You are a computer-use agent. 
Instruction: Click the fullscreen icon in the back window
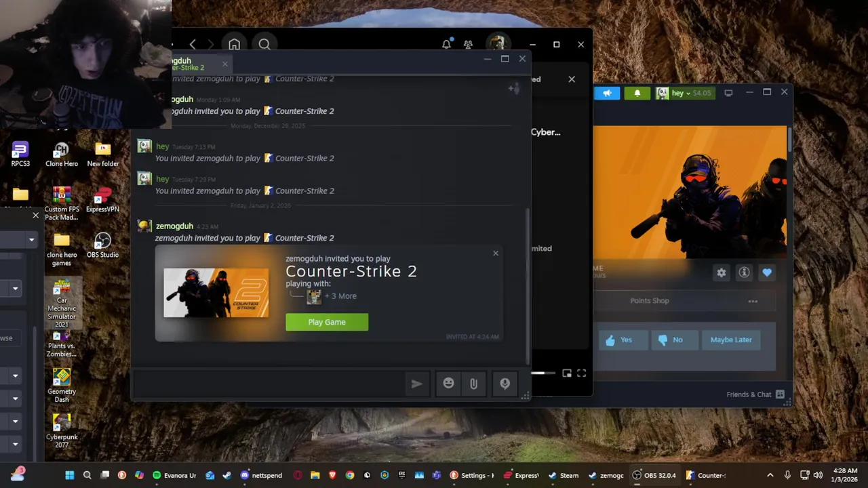click(581, 373)
